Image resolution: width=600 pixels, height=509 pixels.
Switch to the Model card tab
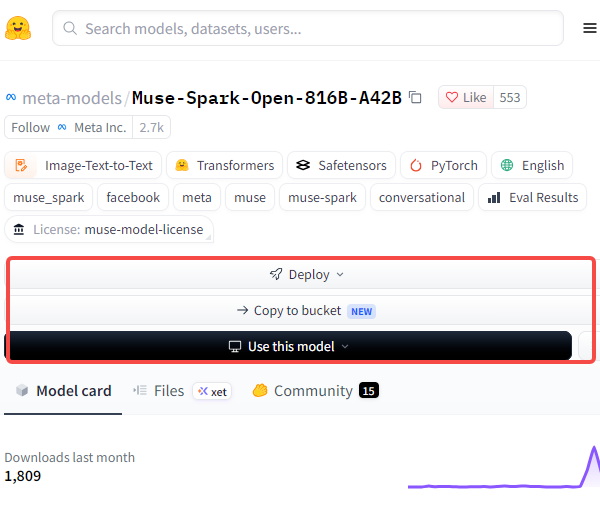(x=63, y=391)
